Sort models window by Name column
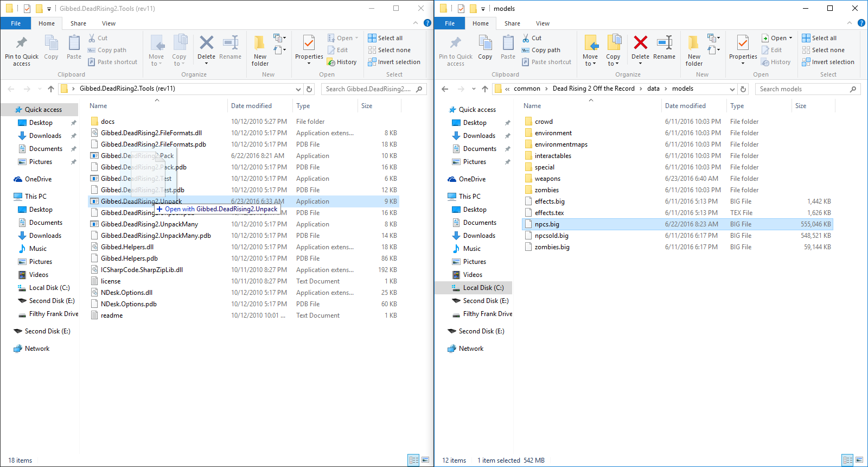 point(591,106)
